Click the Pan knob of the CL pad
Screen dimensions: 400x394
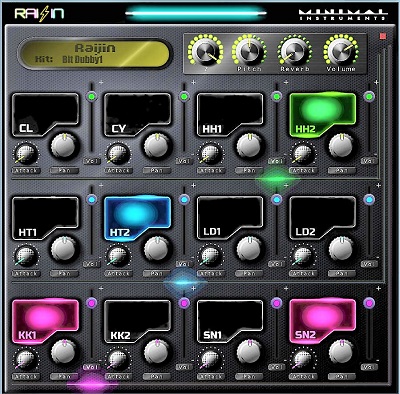click(64, 146)
